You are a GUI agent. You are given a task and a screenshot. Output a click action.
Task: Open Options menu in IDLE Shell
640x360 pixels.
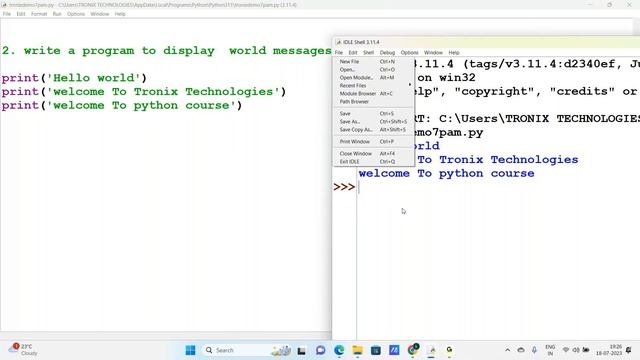409,53
